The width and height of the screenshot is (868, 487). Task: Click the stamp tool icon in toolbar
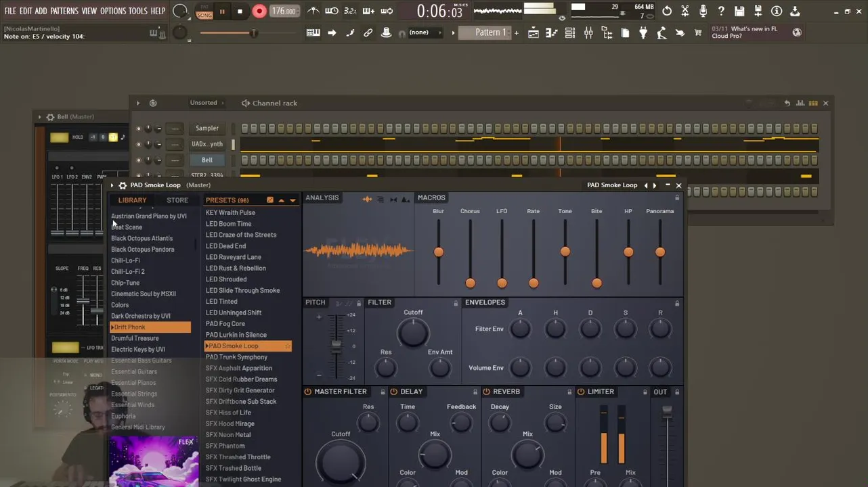387,32
